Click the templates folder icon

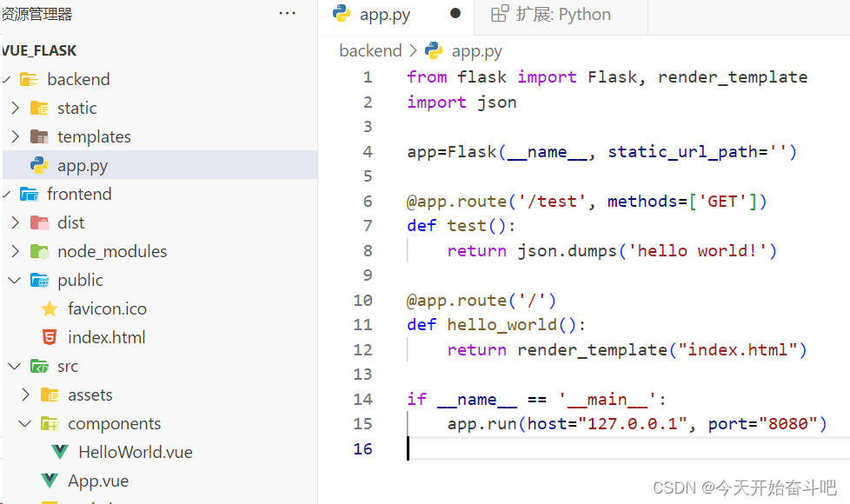tap(40, 136)
